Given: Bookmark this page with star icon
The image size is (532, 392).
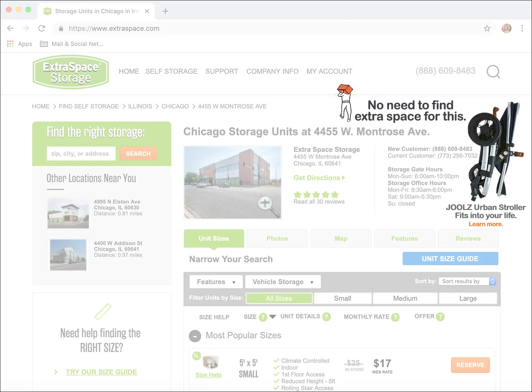Looking at the screenshot, I should [x=487, y=28].
